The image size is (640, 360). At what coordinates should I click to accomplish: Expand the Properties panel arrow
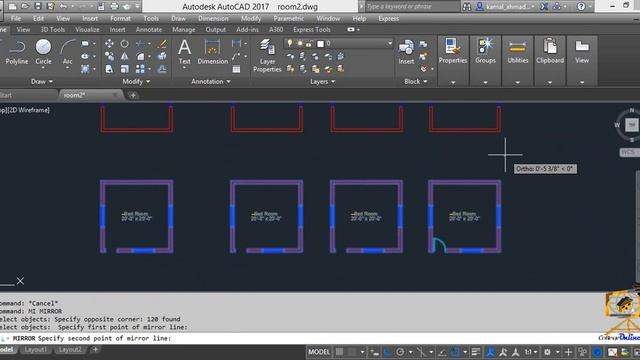pyautogui.click(x=453, y=82)
